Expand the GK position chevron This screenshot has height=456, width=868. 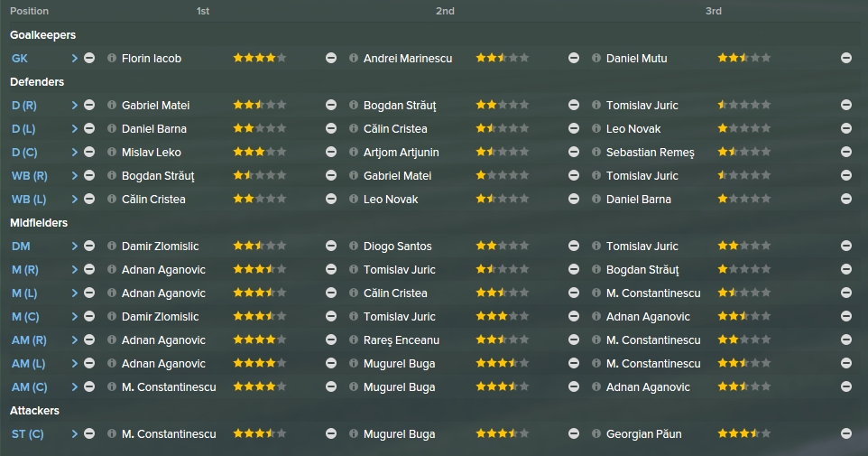[74, 58]
